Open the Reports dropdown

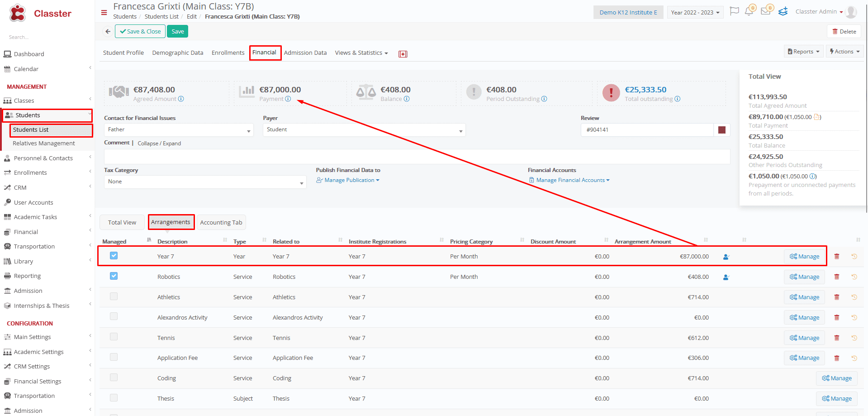pos(803,52)
